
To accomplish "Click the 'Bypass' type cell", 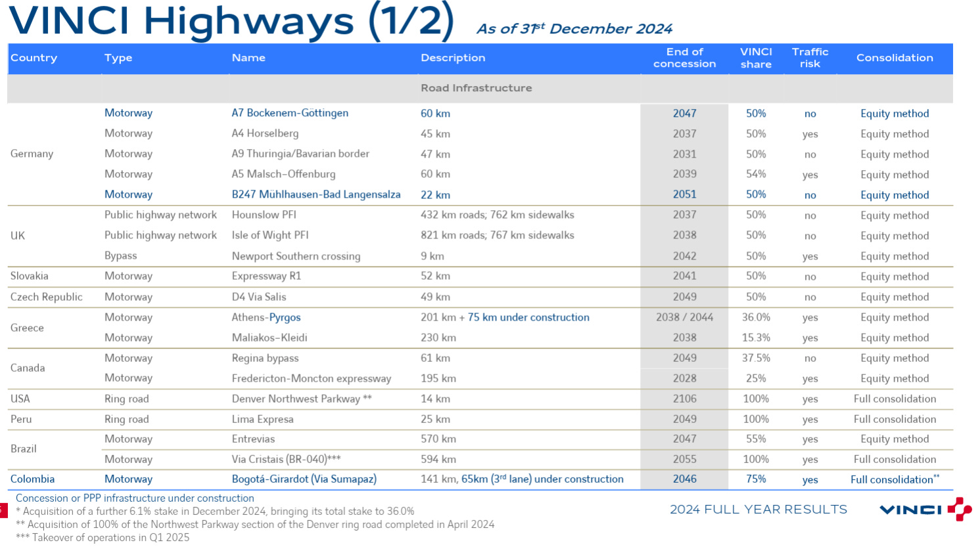I will [x=121, y=255].
